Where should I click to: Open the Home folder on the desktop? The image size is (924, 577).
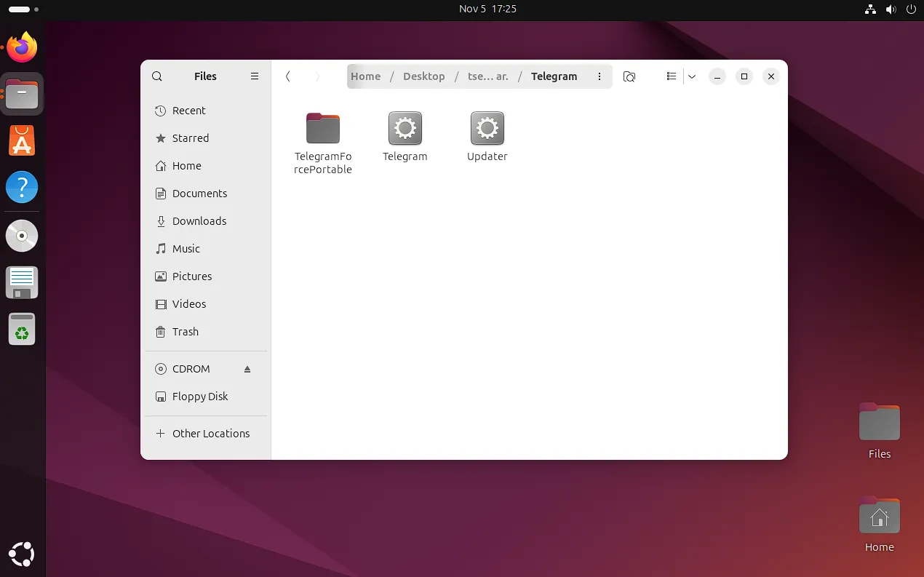coord(880,524)
